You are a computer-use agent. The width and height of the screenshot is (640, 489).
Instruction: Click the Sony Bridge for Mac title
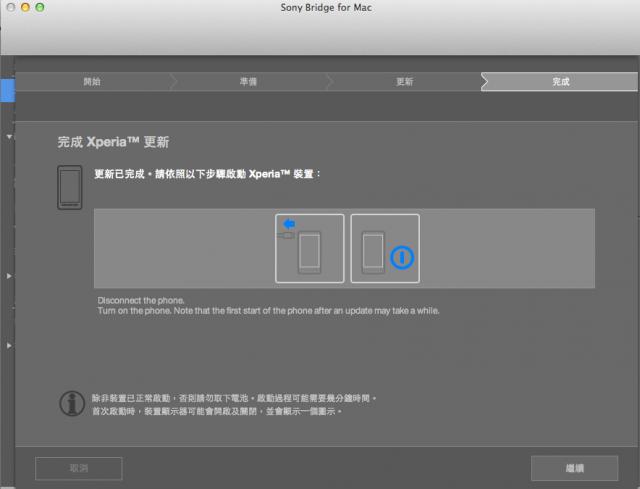click(x=326, y=7)
